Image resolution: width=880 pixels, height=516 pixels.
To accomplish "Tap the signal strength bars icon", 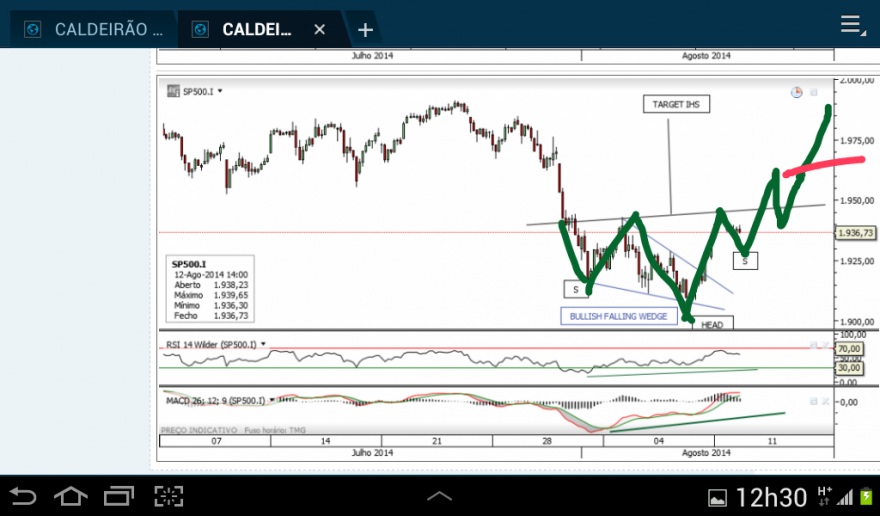I will pyautogui.click(x=845, y=497).
